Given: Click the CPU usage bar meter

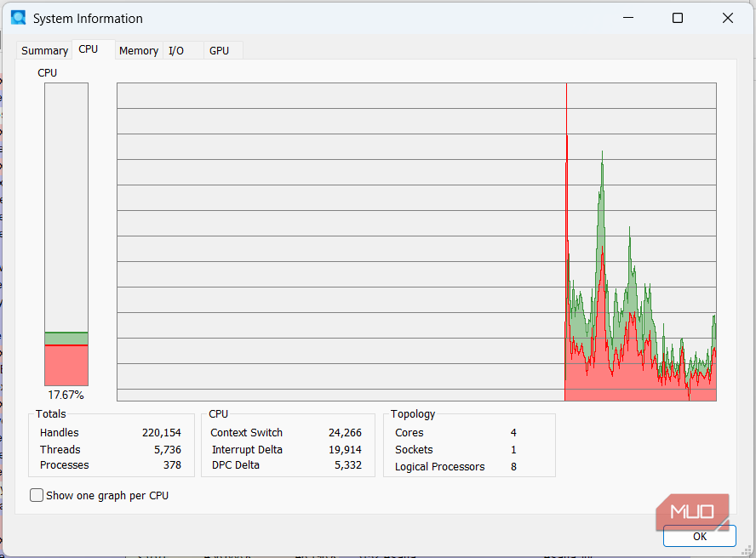Looking at the screenshot, I should tap(66, 234).
